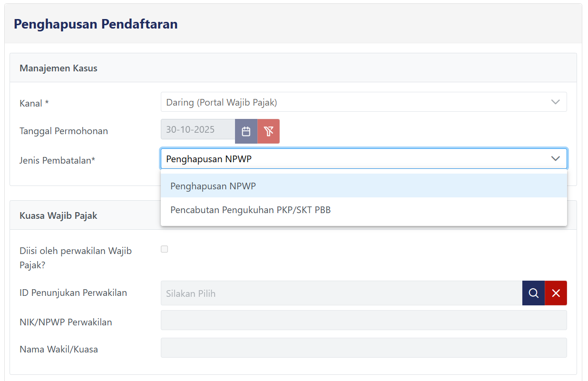
Task: Click the chevron arrow on Jenis Pembatalan
Action: [x=555, y=158]
